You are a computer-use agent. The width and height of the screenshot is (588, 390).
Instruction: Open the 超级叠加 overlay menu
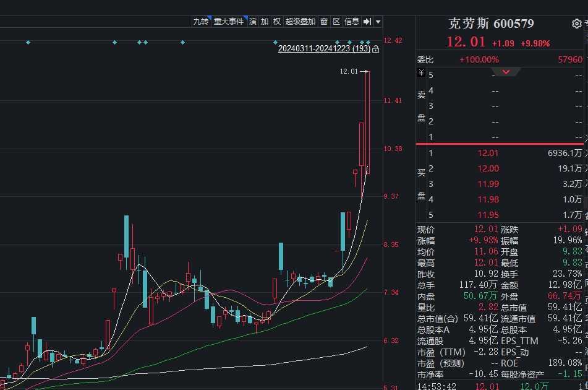[300, 22]
